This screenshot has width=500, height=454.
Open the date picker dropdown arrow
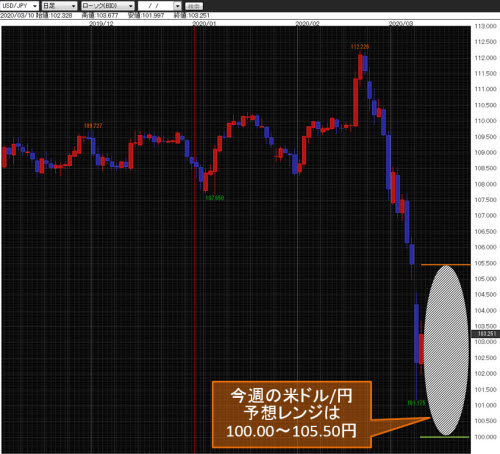[178, 6]
